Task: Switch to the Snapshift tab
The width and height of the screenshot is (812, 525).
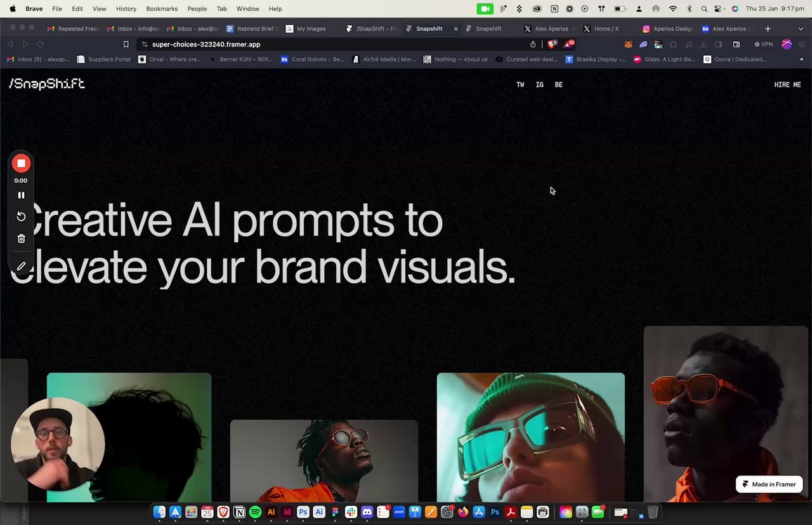Action: pyautogui.click(x=488, y=29)
